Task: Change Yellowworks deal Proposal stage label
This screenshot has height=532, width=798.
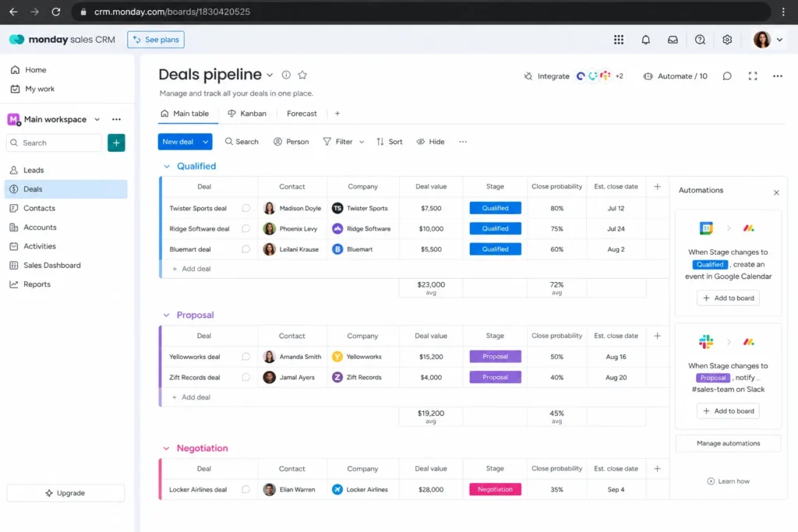Action: 495,357
